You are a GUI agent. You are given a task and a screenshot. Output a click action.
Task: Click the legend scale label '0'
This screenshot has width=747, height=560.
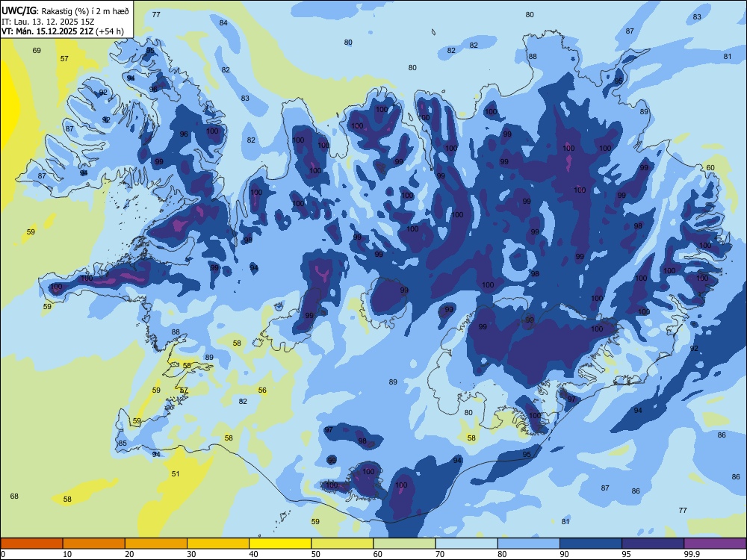[3, 554]
